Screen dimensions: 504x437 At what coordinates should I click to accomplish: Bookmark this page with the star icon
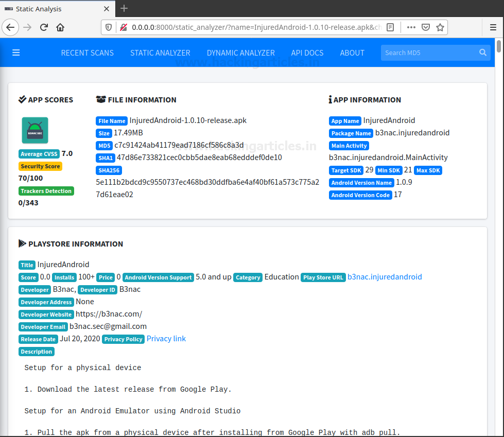click(440, 27)
